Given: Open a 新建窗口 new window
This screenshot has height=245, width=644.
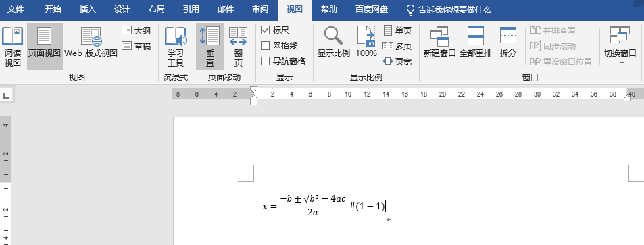Looking at the screenshot, I should click(439, 43).
